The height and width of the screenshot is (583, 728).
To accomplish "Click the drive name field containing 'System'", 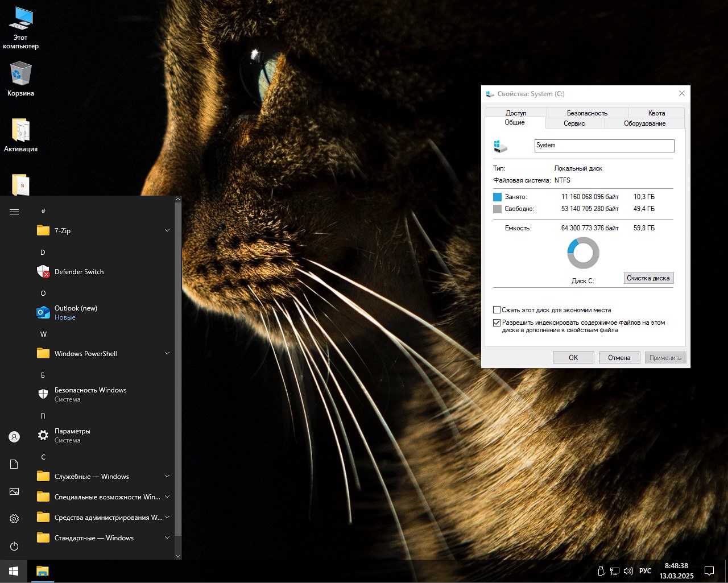I will pos(604,146).
